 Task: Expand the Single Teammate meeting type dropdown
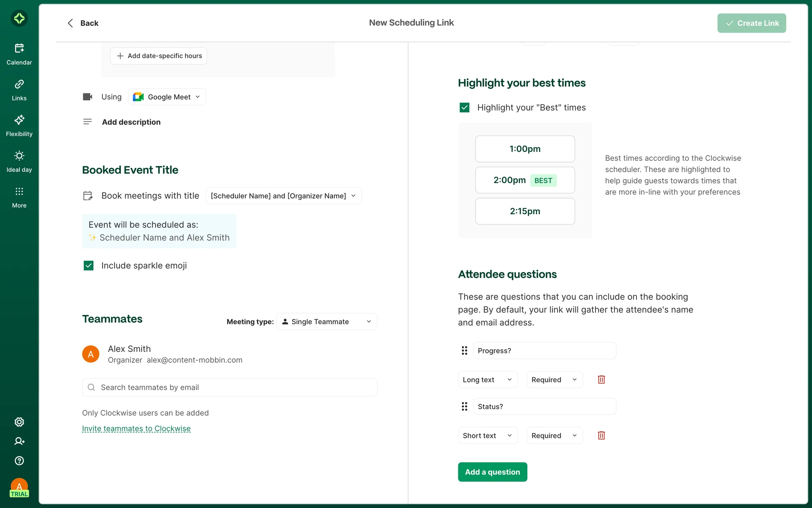coord(326,322)
